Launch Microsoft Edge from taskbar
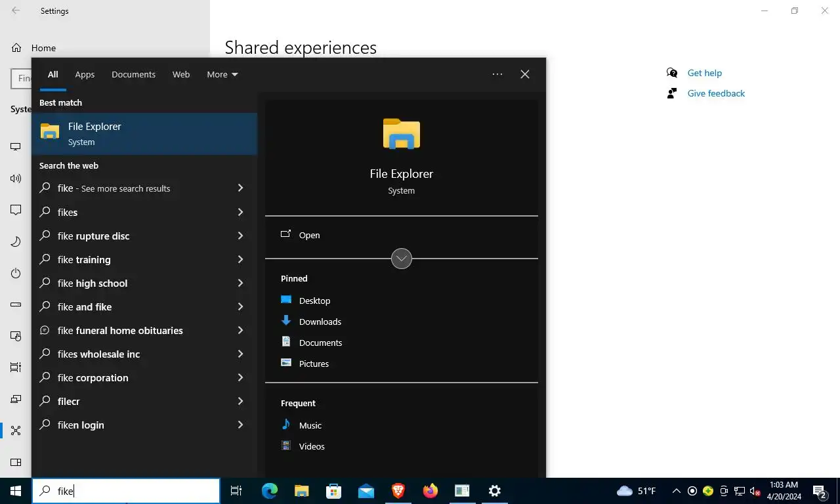Viewport: 840px width, 504px height. [x=270, y=491]
